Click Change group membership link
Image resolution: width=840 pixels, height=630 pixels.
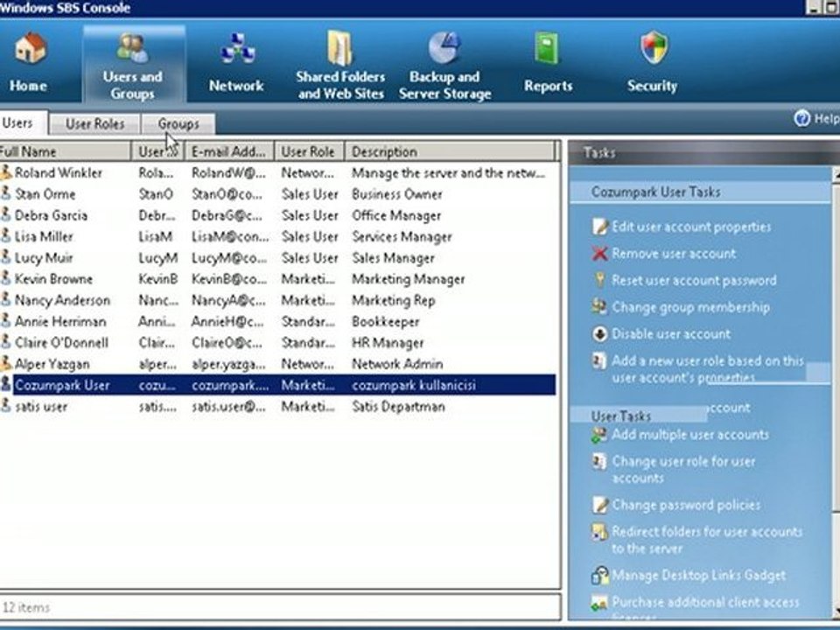click(x=691, y=307)
